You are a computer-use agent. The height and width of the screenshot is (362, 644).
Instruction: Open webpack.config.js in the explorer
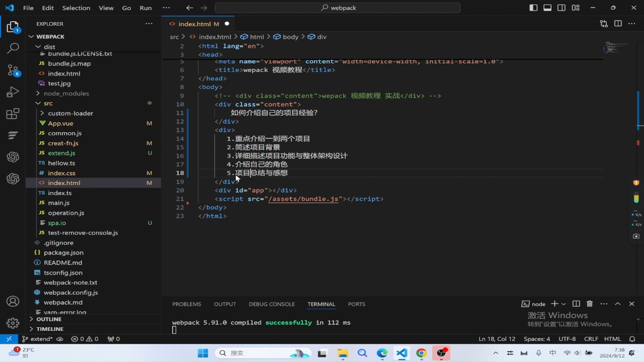point(71,293)
